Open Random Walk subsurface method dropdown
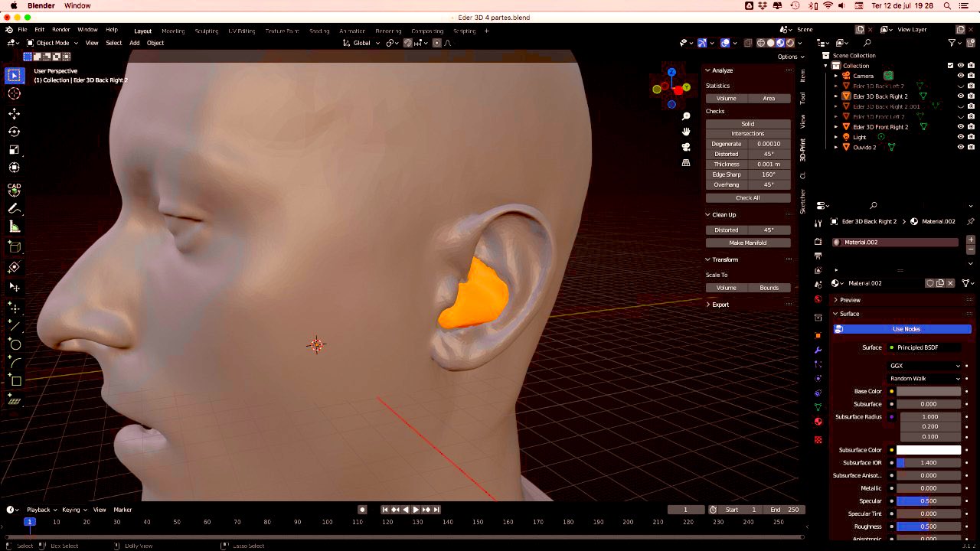Image resolution: width=980 pixels, height=551 pixels. [x=925, y=379]
